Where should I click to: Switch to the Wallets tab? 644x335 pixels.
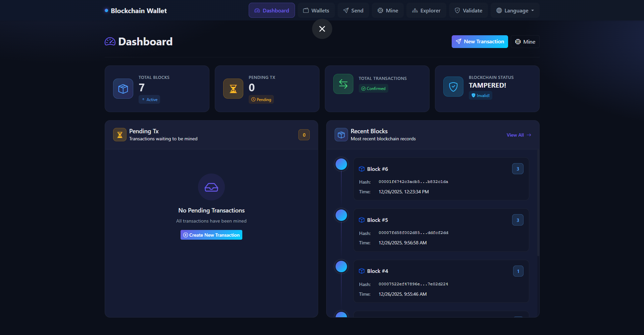coord(316,10)
